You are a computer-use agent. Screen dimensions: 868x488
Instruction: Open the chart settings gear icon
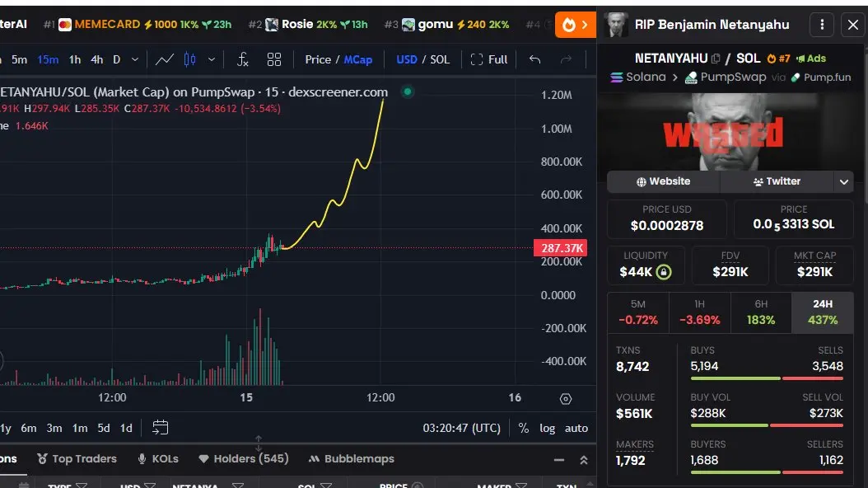[x=565, y=399]
